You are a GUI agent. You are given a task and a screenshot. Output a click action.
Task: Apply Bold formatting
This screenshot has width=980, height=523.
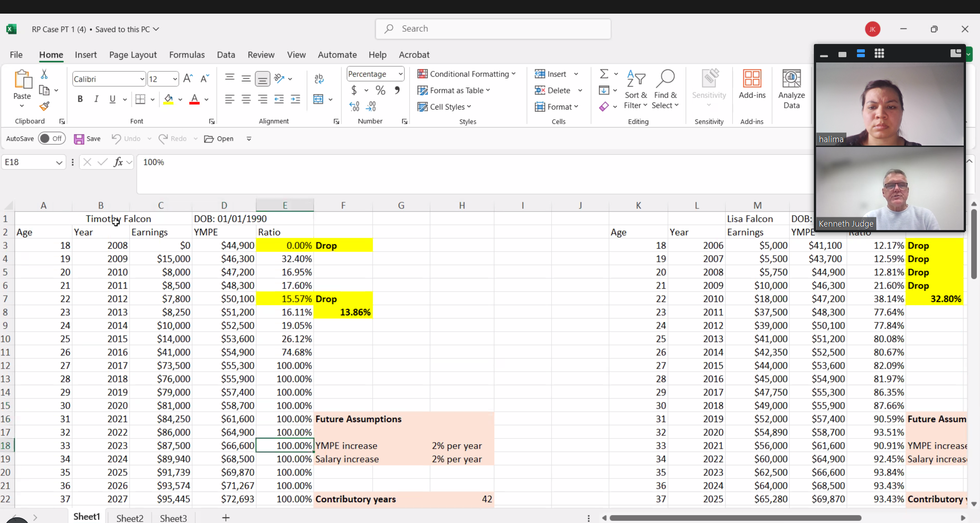pos(80,99)
